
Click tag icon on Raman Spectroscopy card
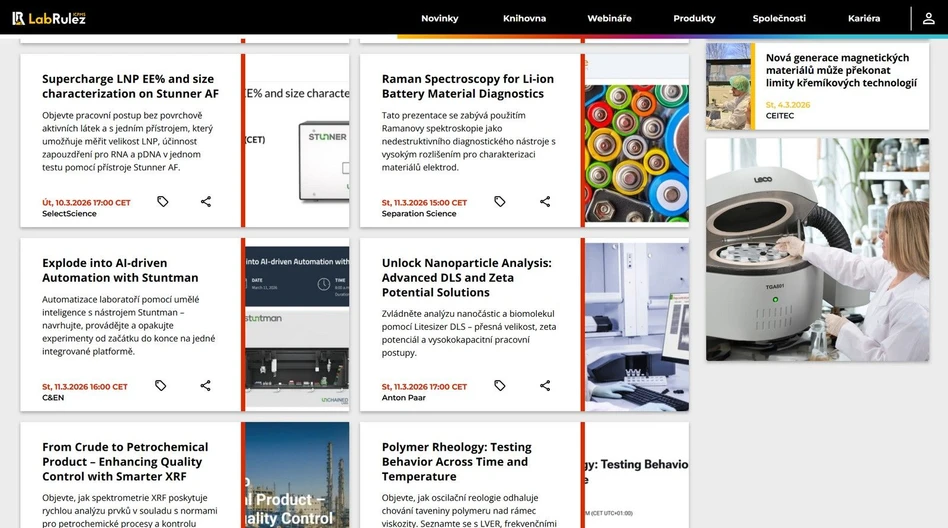500,202
